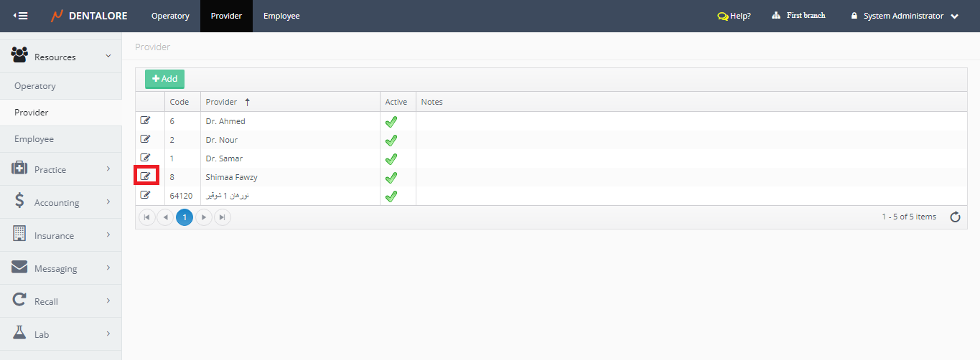Screen dimensions: 980x360
Task: Switch to the Operatory top tab
Action: point(170,16)
